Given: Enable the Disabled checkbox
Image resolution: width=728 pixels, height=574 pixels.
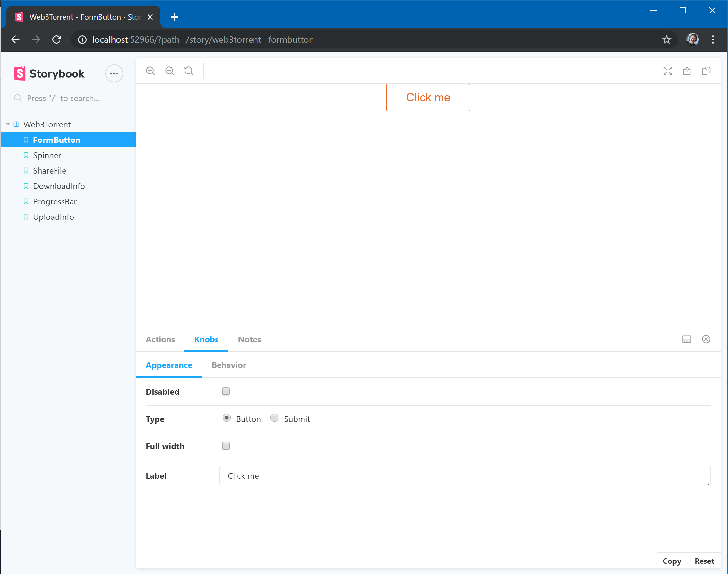Looking at the screenshot, I should click(226, 391).
